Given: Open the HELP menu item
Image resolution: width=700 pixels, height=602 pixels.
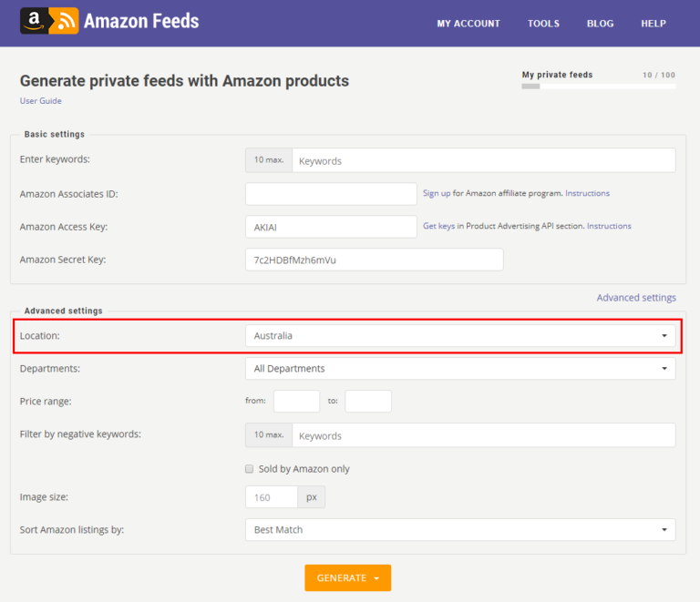Looking at the screenshot, I should 654,24.
